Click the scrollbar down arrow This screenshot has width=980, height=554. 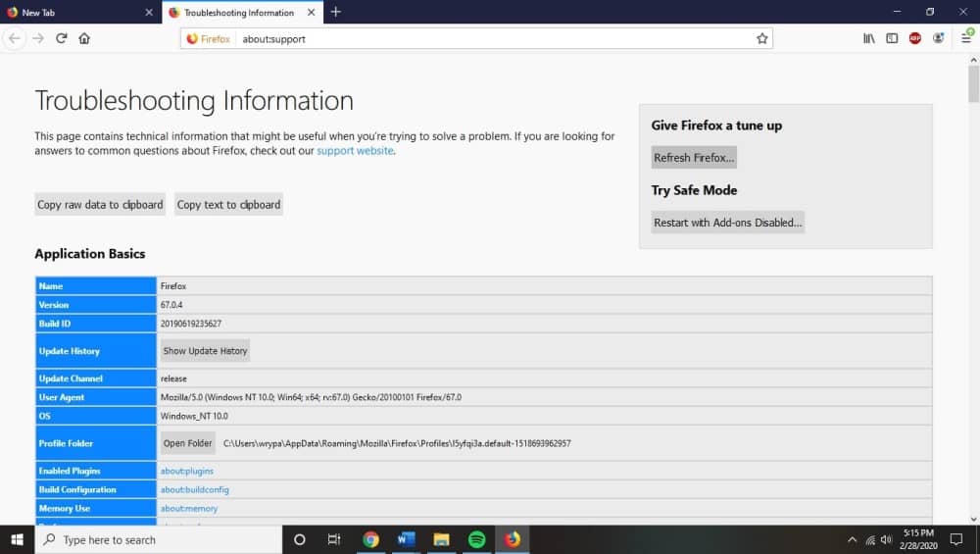(973, 519)
